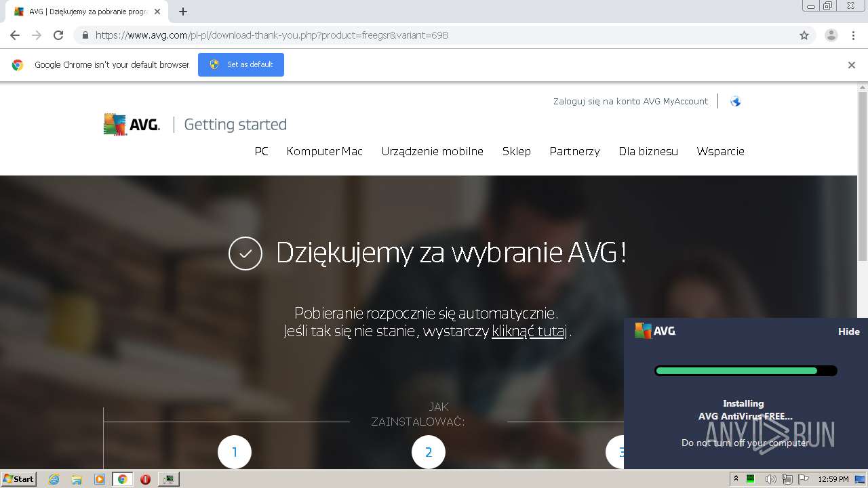The width and height of the screenshot is (868, 488).
Task: Open the PC menu item
Action: (261, 151)
